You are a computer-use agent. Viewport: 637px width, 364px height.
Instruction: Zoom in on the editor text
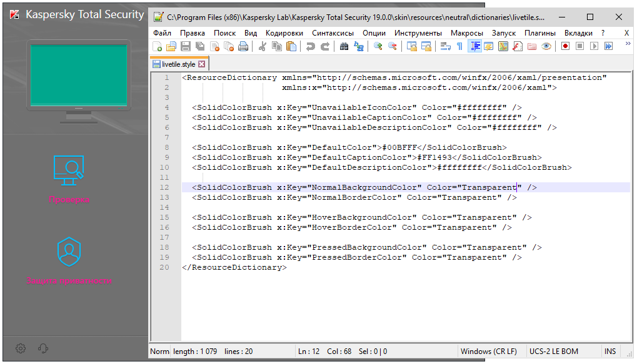378,46
